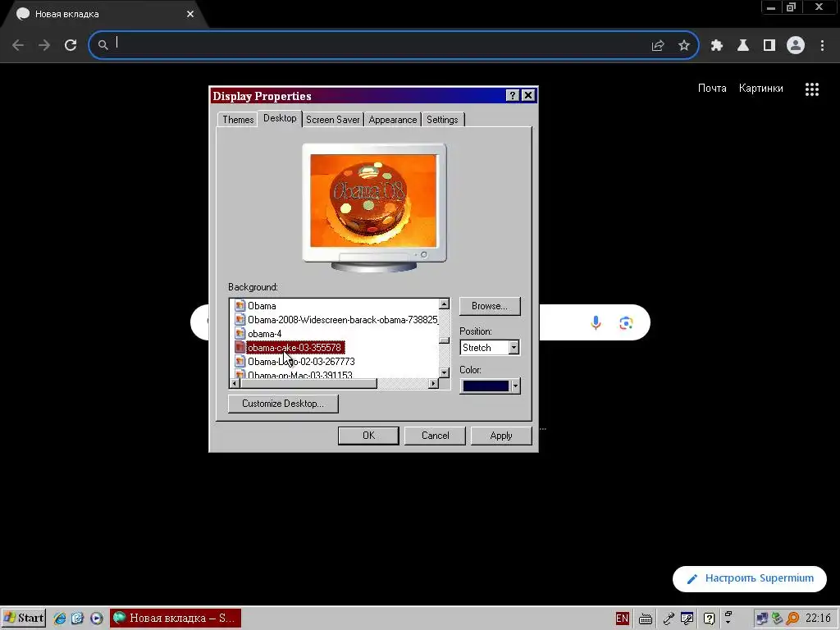Screen dimensions: 840x630
Task: Select the Obama background entry
Action: point(262,306)
